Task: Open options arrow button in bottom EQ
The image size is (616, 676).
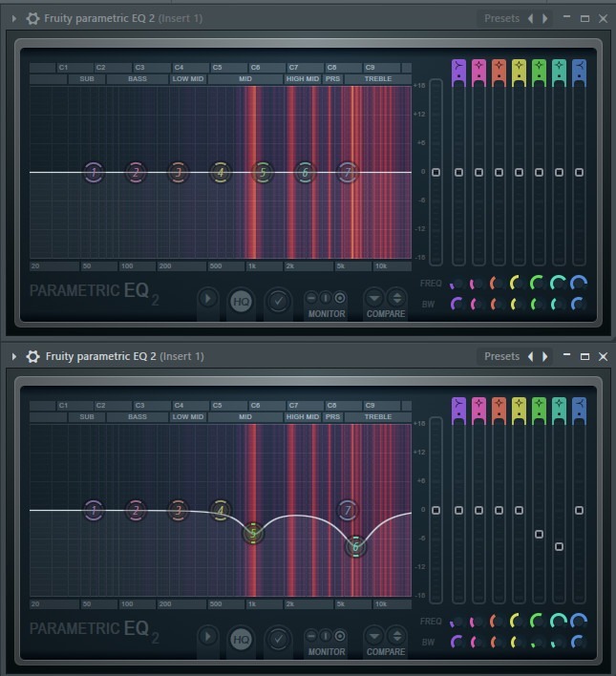Action: (207, 636)
